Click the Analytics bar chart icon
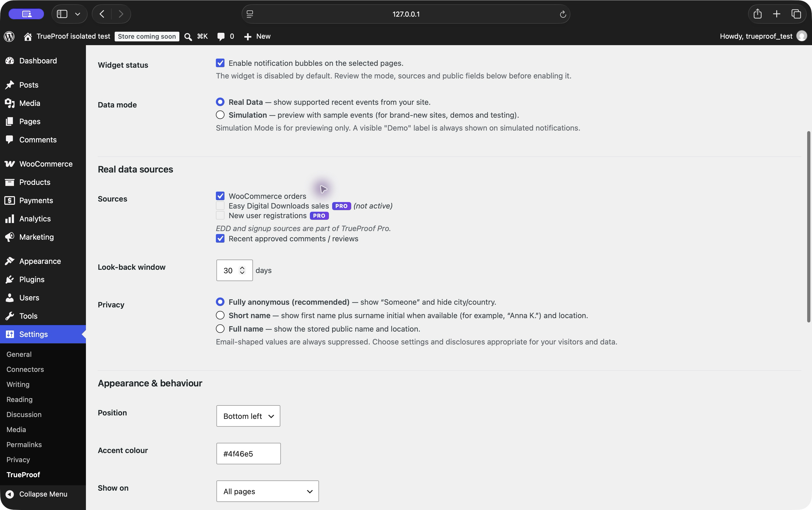The width and height of the screenshot is (812, 510). point(10,218)
